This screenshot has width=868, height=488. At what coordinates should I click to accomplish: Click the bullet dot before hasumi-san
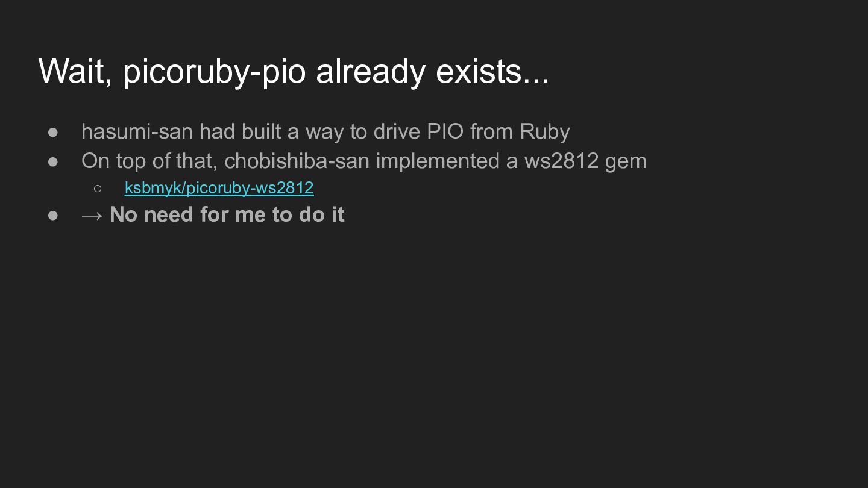[x=53, y=132]
